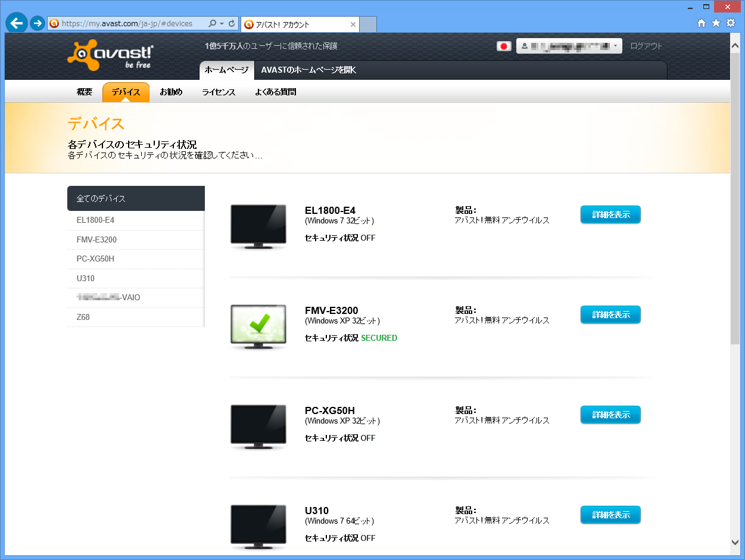
Task: Select Z68 in the device sidebar
Action: [x=136, y=317]
